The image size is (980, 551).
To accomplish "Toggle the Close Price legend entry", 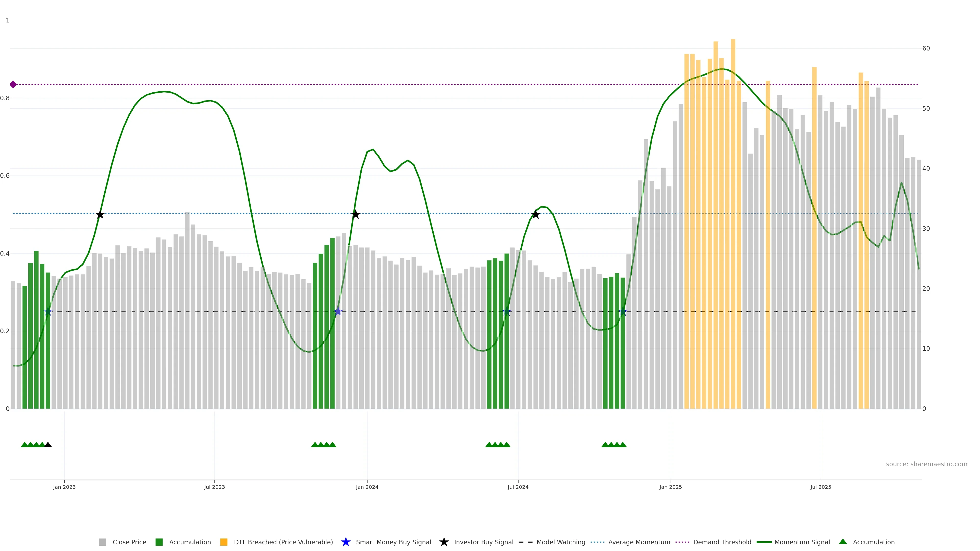I will (x=129, y=542).
